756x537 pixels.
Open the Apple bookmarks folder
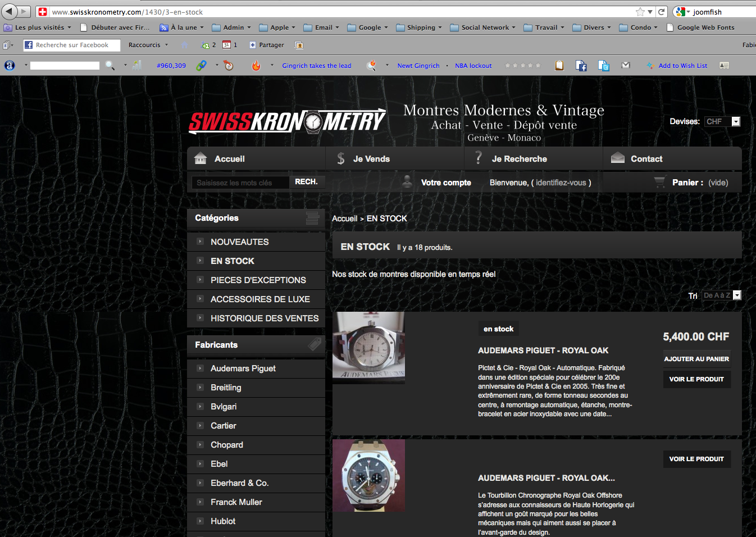277,28
